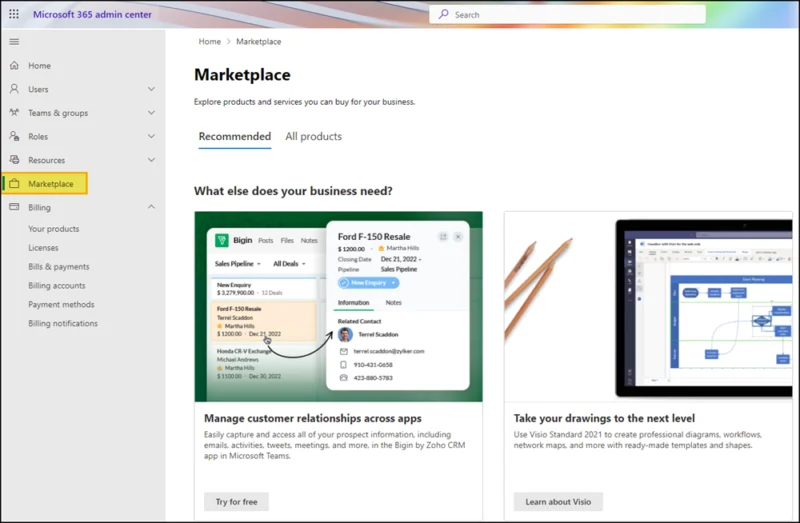This screenshot has height=523, width=800.
Task: Collapse the navigation menu hamburger icon
Action: pyautogui.click(x=14, y=42)
